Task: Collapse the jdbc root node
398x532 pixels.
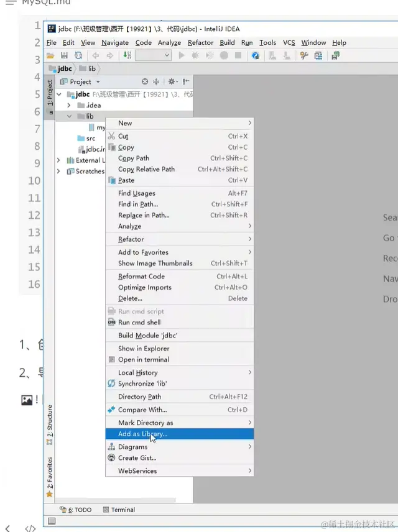Action: click(59, 94)
